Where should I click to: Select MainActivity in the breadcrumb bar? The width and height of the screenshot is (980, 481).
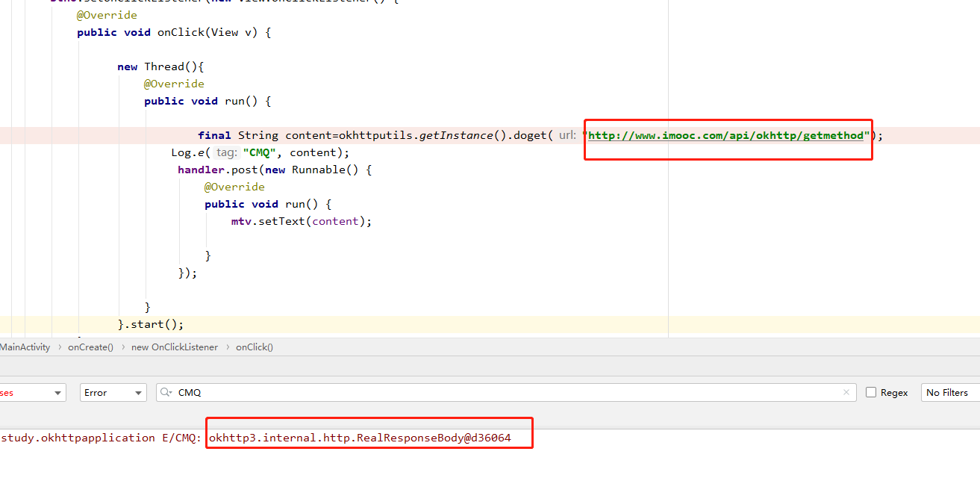pos(25,347)
